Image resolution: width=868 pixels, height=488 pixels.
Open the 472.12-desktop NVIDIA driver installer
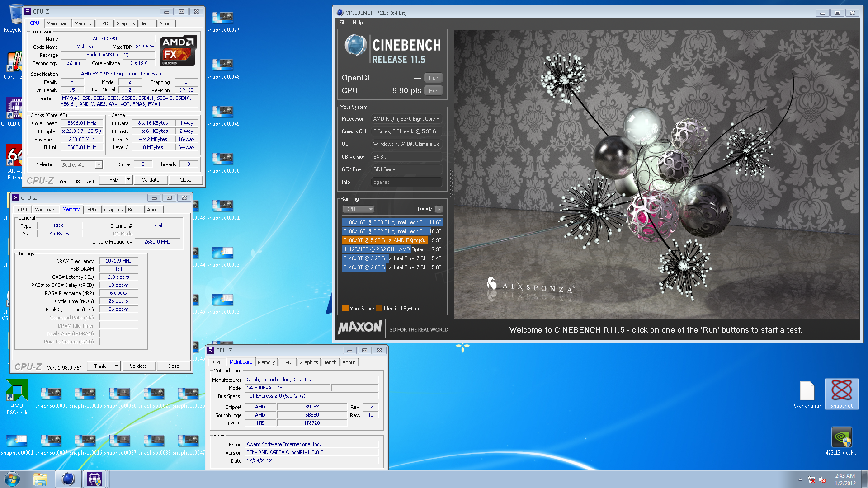click(841, 441)
